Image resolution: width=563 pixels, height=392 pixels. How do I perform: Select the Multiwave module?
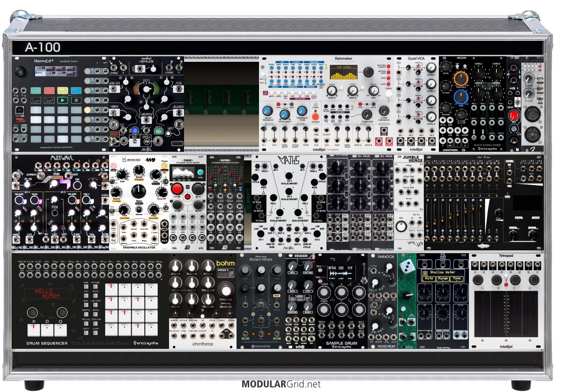[60, 203]
